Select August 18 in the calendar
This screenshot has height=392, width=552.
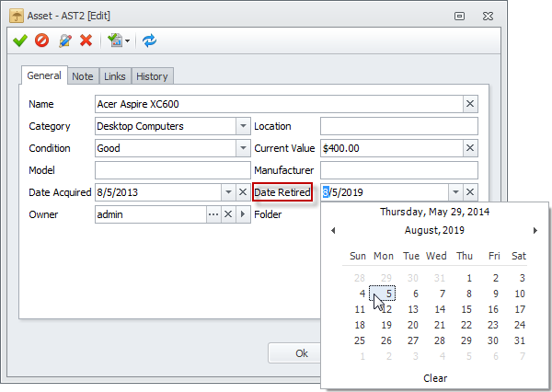pyautogui.click(x=360, y=325)
